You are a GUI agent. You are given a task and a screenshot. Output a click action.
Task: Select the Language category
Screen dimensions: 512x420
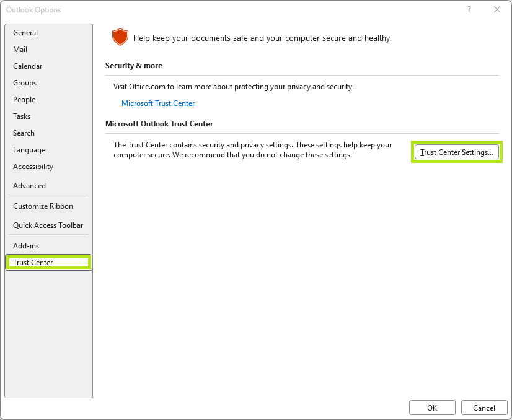(x=29, y=150)
